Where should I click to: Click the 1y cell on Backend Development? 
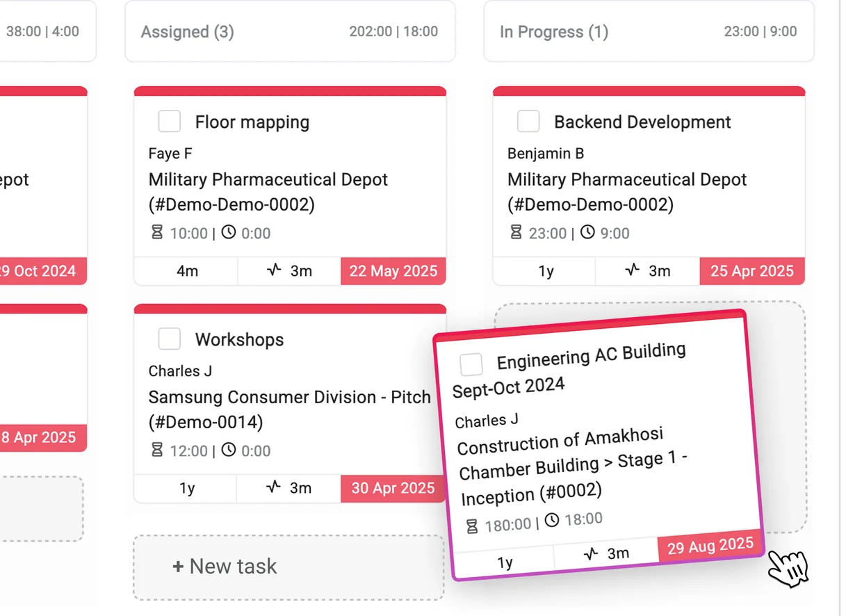(546, 270)
